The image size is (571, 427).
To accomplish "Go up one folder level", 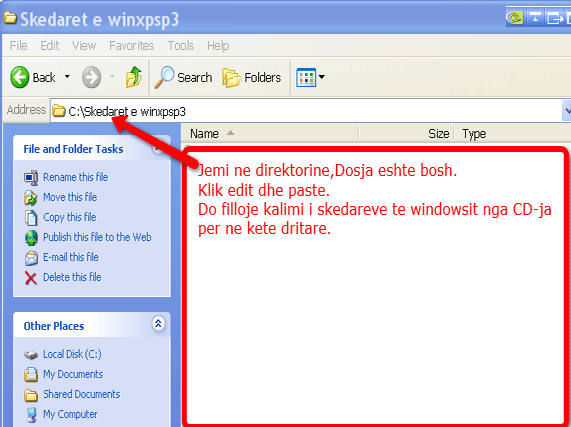I will coord(134,77).
